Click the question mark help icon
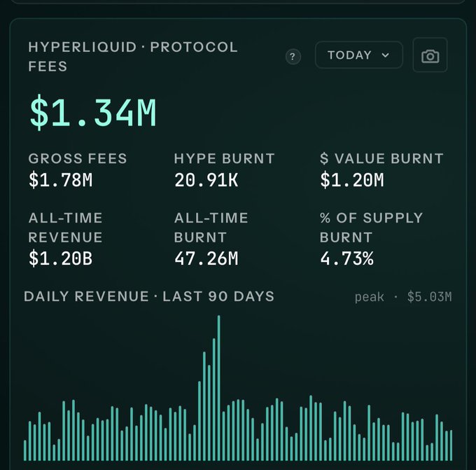The image size is (476, 470). 293,57
